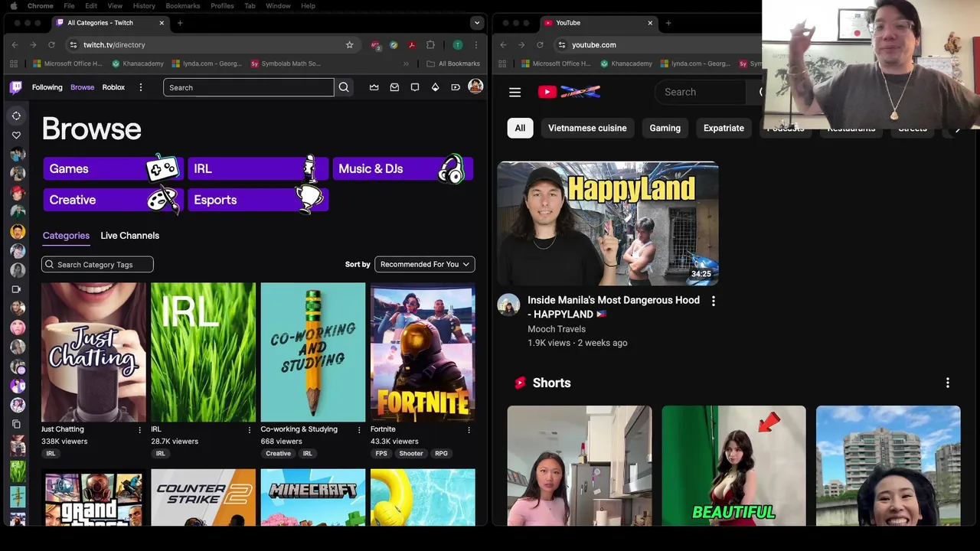Open the Bookmarks menu in macOS menu bar
Screen dimensions: 980x551
click(183, 5)
